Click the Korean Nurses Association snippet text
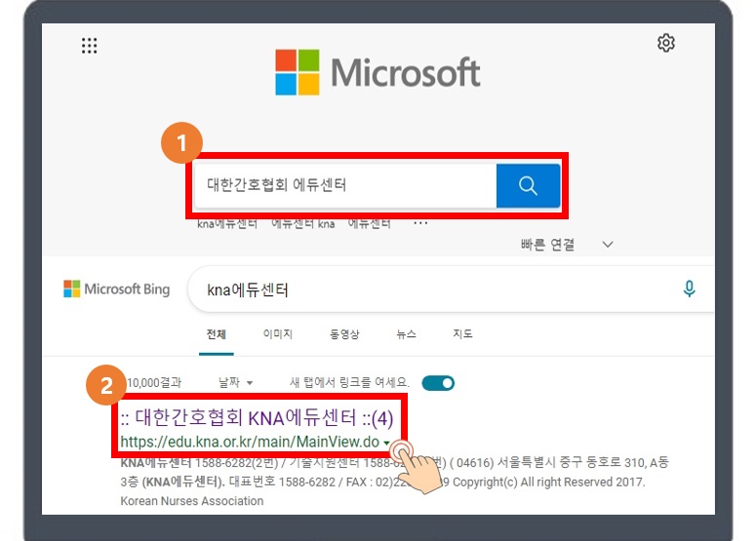The image size is (756, 541). [192, 501]
